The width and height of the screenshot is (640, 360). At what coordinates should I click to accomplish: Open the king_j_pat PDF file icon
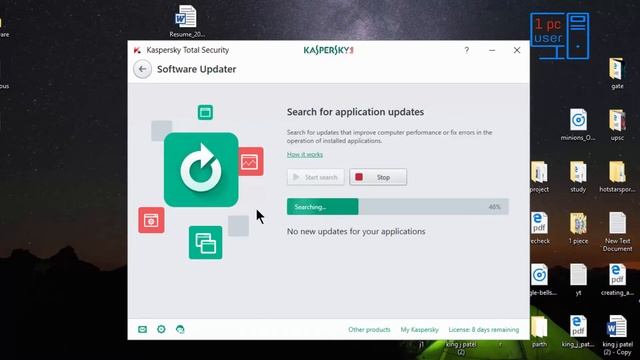point(578,331)
